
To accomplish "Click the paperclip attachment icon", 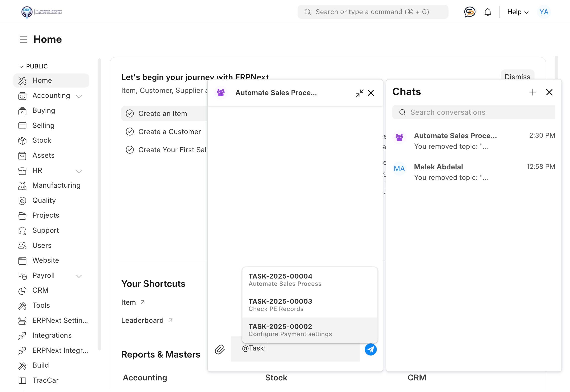I will click(220, 349).
